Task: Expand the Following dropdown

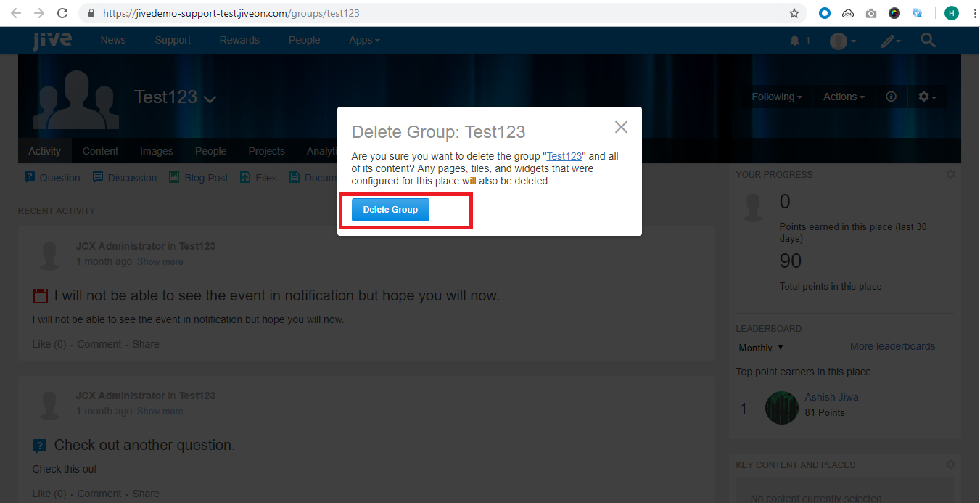Action: [776, 97]
